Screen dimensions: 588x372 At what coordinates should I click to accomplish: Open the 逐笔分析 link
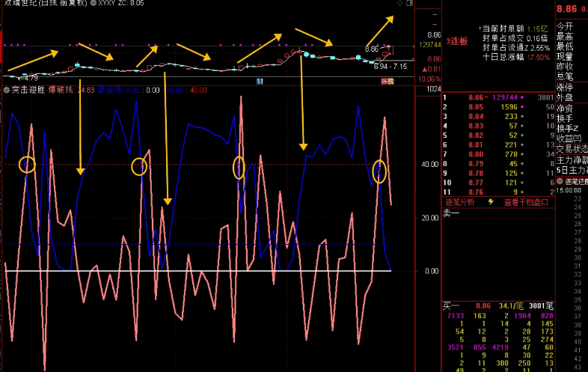coord(460,201)
